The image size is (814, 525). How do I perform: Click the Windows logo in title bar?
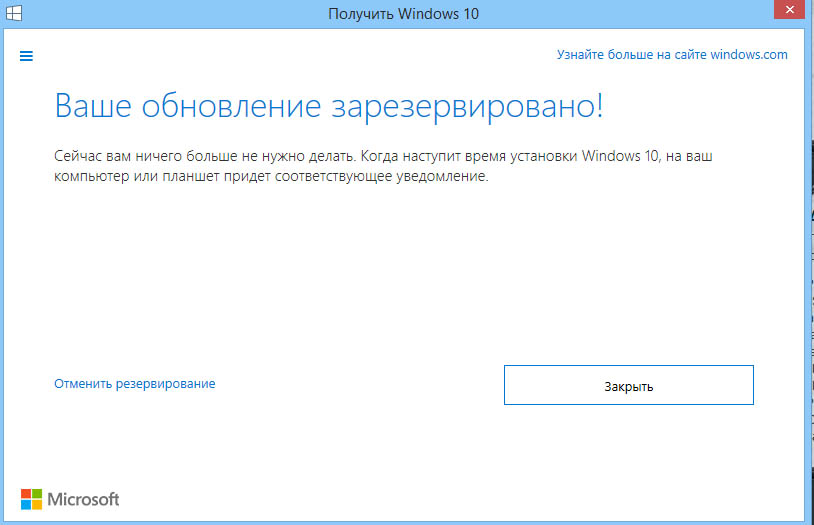[x=14, y=13]
